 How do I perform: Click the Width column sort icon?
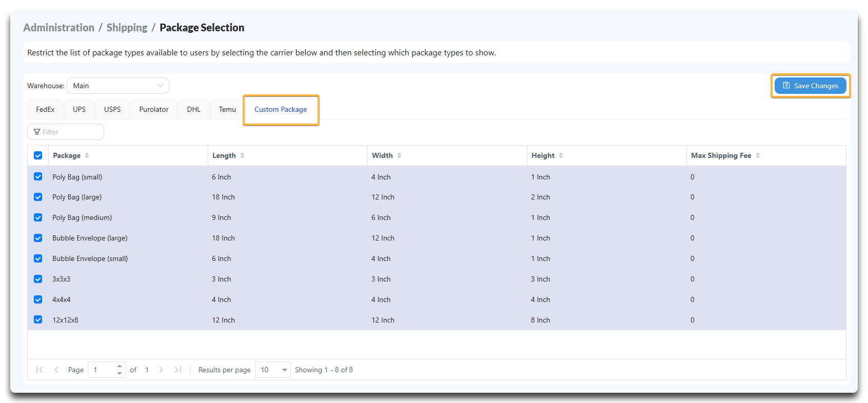(x=399, y=155)
